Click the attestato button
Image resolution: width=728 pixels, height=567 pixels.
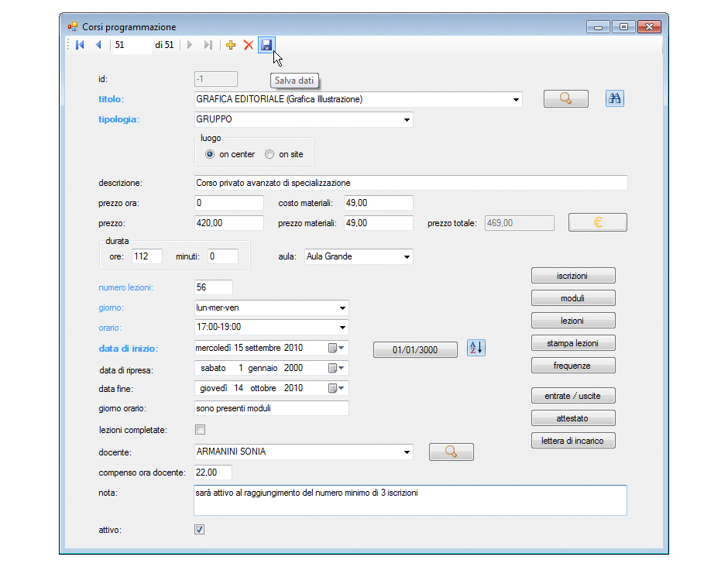tap(573, 418)
